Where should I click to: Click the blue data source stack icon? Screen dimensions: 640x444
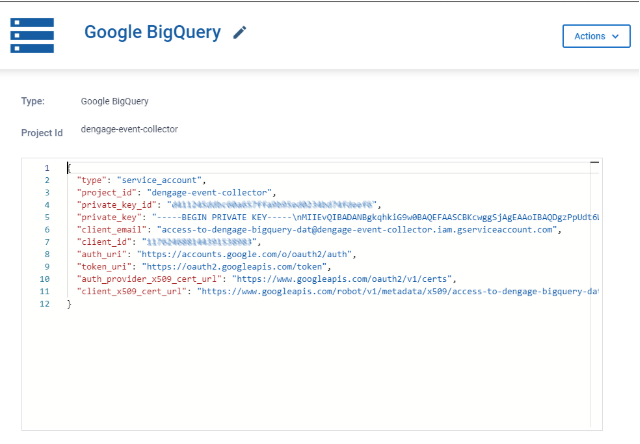pyautogui.click(x=32, y=36)
